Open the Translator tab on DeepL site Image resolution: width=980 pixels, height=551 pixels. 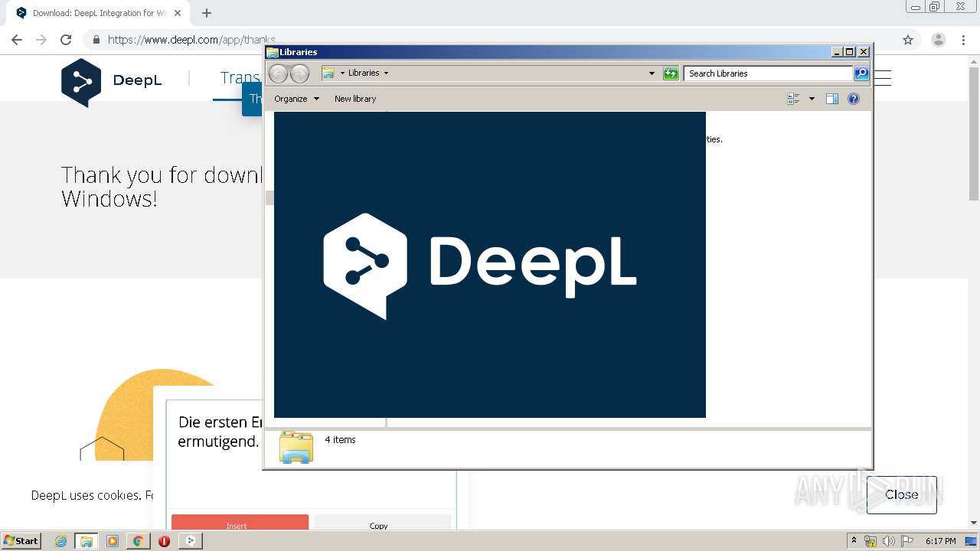pyautogui.click(x=240, y=78)
